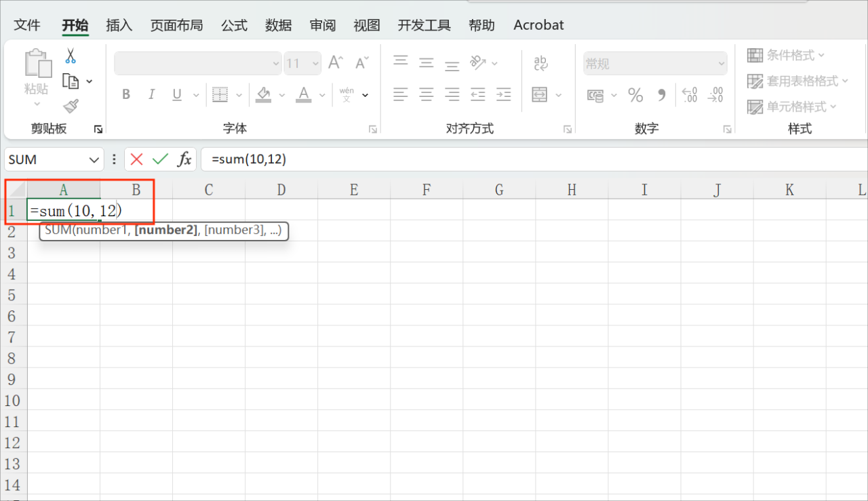The width and height of the screenshot is (868, 501).
Task: Click the text orientation icon
Action: click(478, 63)
